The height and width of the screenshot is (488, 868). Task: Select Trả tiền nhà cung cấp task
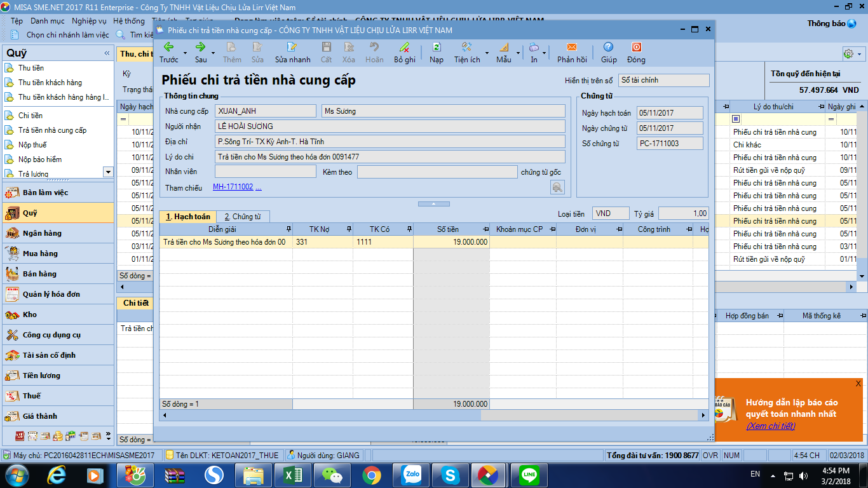52,130
